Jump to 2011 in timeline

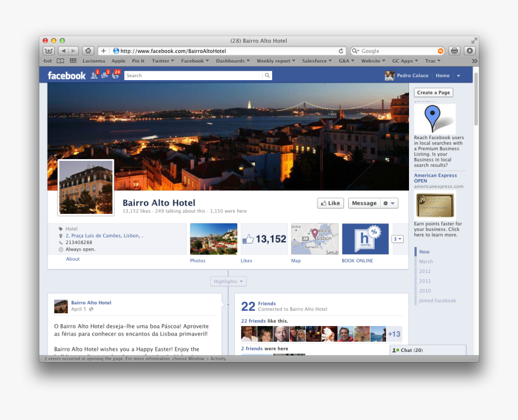click(425, 281)
